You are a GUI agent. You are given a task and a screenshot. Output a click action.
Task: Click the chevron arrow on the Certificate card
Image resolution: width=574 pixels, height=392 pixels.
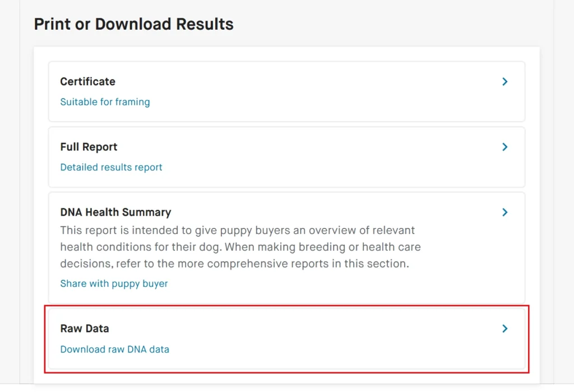point(505,82)
